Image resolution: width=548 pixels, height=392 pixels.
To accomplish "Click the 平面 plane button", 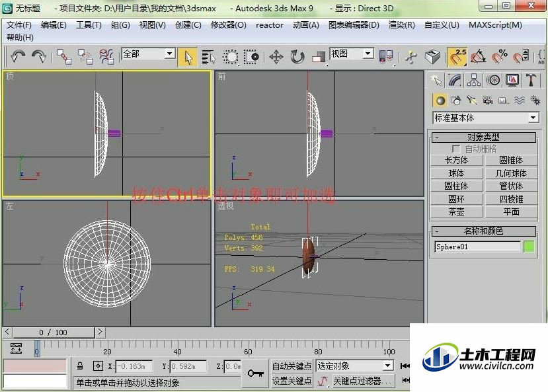I will [511, 212].
